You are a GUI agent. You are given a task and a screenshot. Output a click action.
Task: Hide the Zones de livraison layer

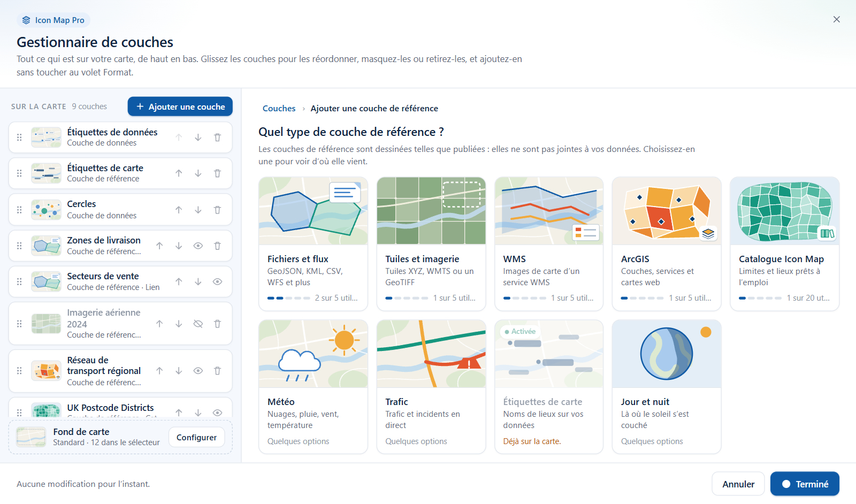coord(198,246)
